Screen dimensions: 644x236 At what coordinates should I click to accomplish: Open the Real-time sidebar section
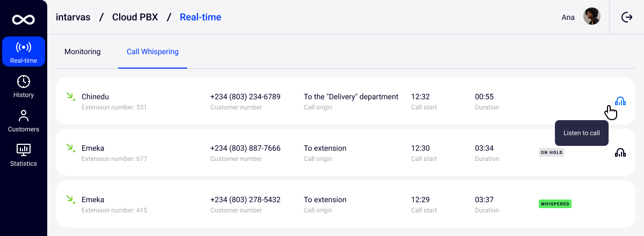tap(24, 51)
